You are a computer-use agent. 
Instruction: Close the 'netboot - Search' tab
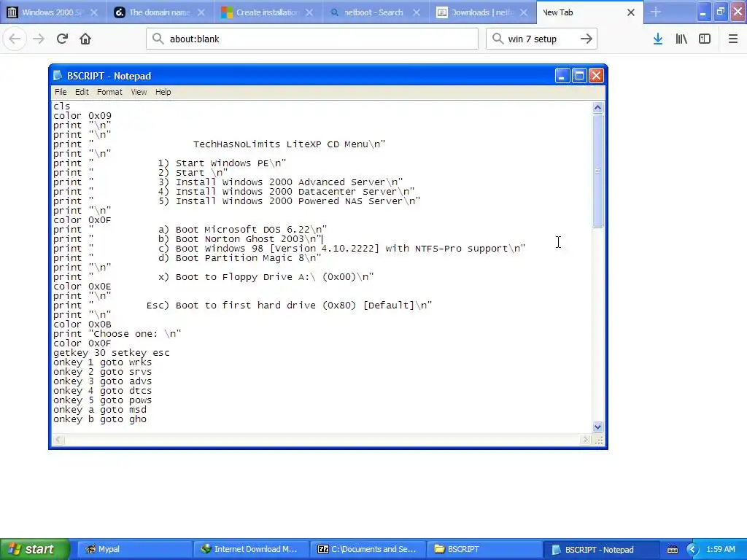(x=417, y=12)
